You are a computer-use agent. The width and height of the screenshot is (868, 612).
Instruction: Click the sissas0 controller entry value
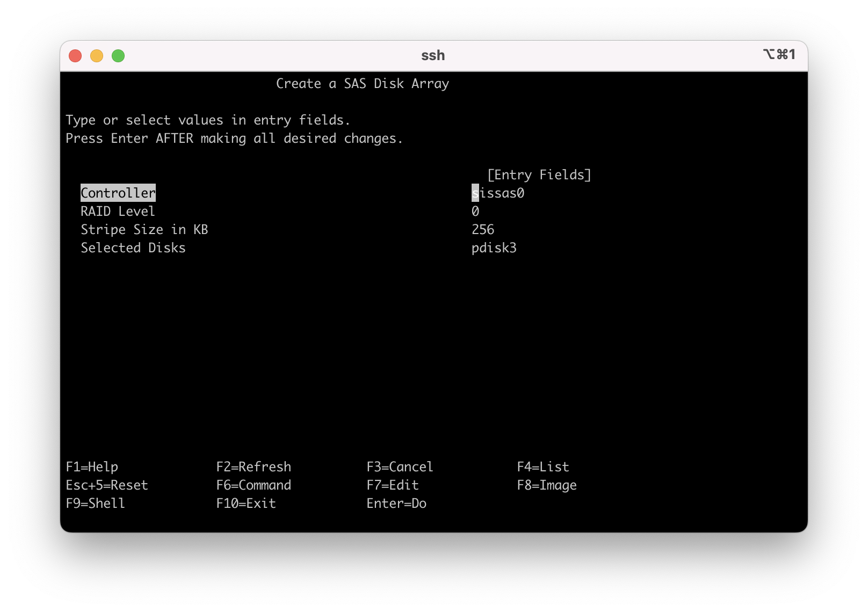498,193
